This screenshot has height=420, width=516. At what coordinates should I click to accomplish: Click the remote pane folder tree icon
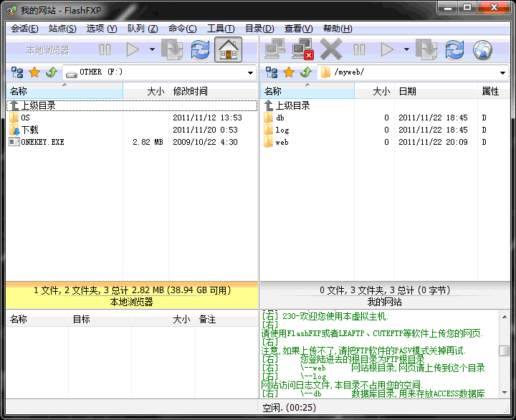point(272,72)
